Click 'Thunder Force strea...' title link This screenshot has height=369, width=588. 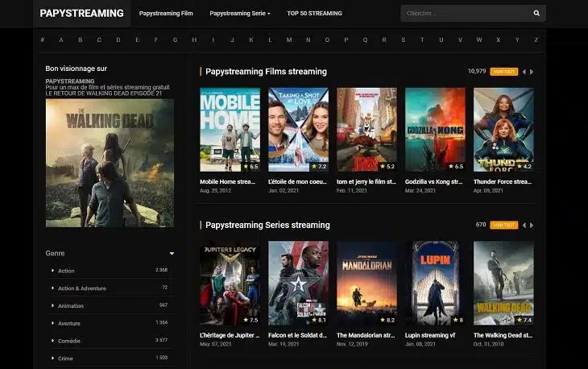503,182
